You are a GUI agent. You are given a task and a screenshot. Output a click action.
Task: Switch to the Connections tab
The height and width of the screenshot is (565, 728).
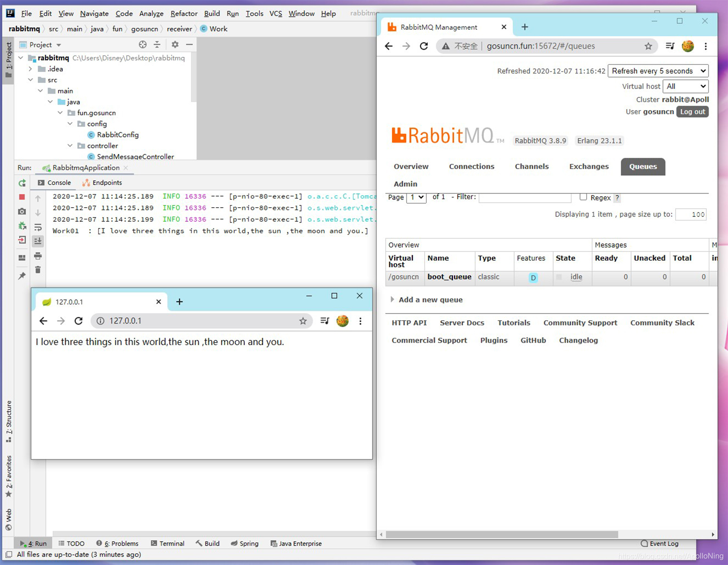tap(472, 166)
